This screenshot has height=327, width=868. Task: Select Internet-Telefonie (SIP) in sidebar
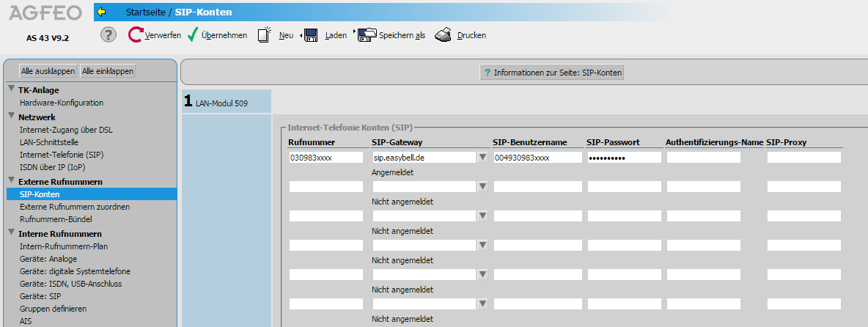62,155
